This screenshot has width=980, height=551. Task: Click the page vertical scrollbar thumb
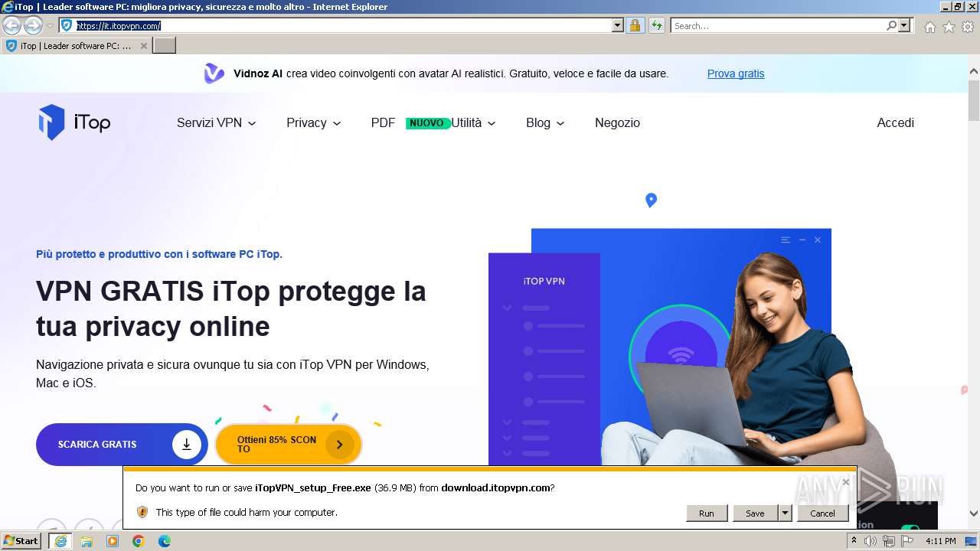tap(974, 99)
